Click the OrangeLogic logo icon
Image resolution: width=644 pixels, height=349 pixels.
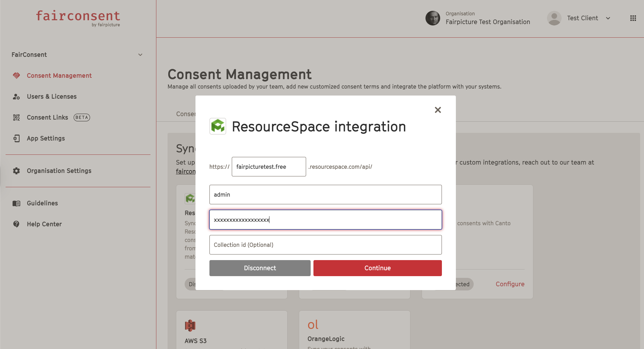tap(313, 325)
